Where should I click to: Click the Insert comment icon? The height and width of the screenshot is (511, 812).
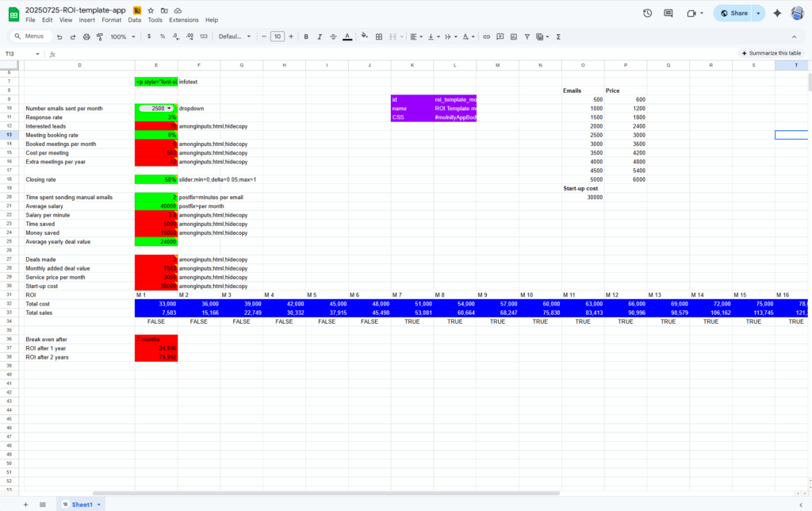(500, 36)
